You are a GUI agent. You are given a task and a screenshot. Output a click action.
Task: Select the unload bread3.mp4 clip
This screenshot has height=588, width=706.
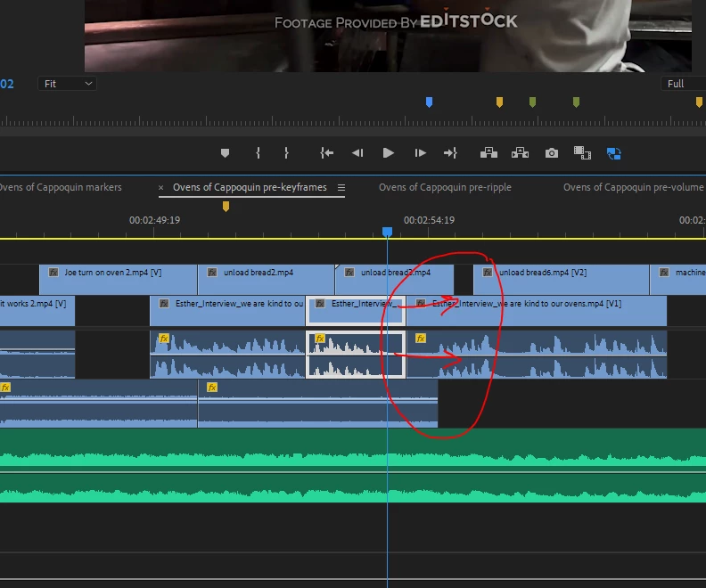click(x=394, y=280)
